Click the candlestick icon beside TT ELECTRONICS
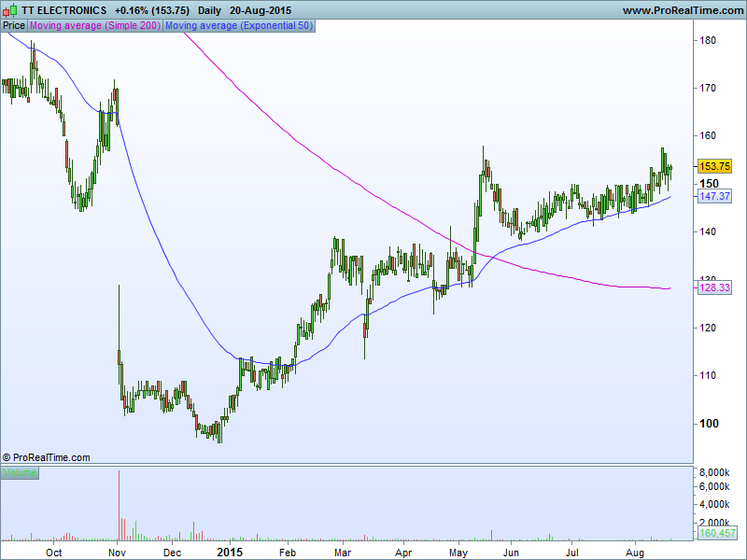Viewport: 747px width, 560px height. coord(10,10)
